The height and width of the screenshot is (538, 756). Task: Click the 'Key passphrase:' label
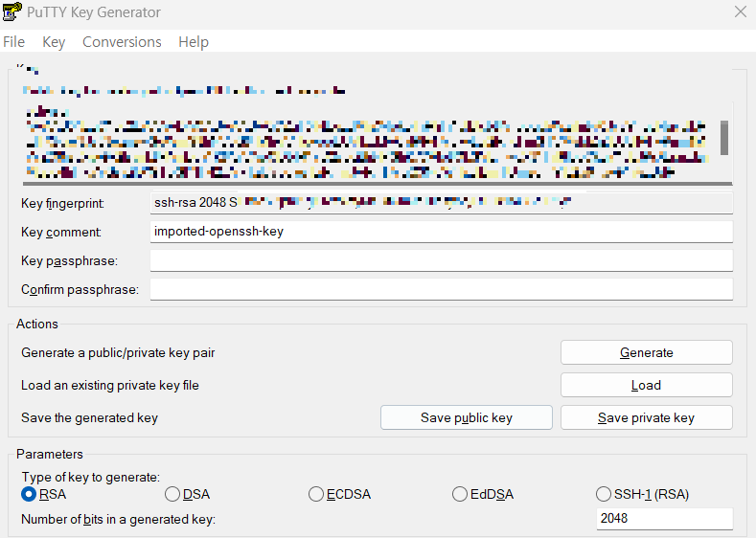point(69,261)
